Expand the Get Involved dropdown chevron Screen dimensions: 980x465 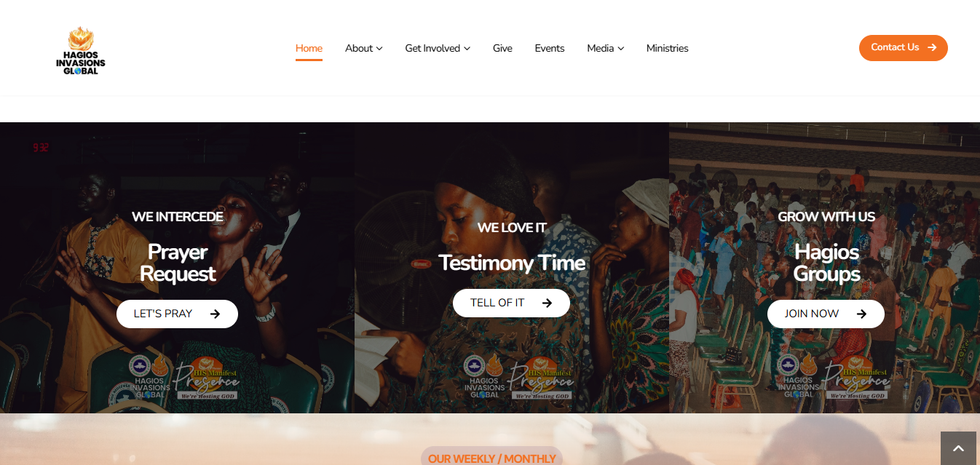coord(467,49)
